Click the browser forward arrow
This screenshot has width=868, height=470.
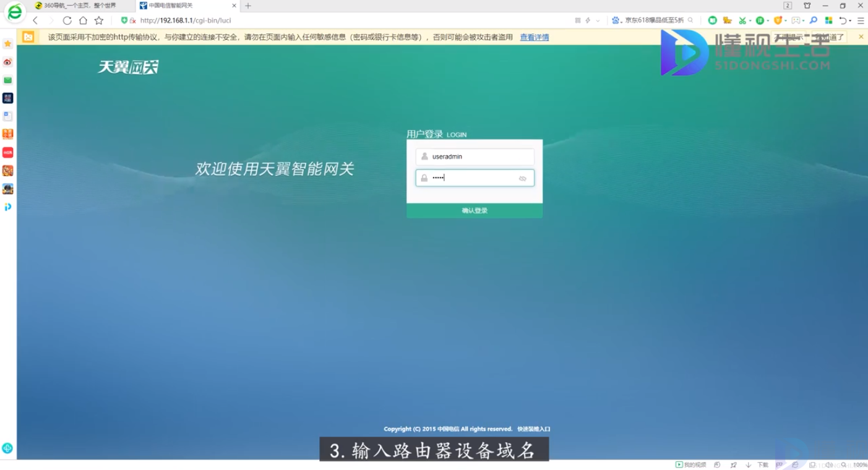(x=51, y=20)
